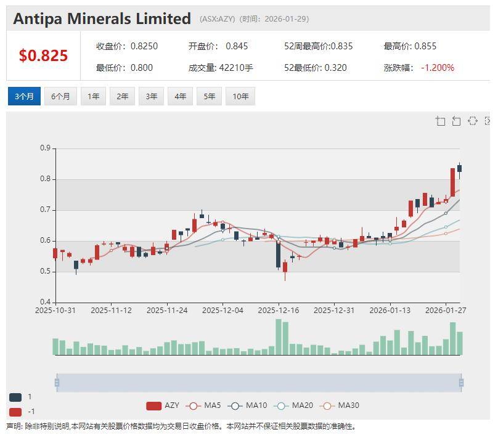Toggle MA30 moving average in legend
Viewport: 498px width, 448px height.
click(x=340, y=405)
